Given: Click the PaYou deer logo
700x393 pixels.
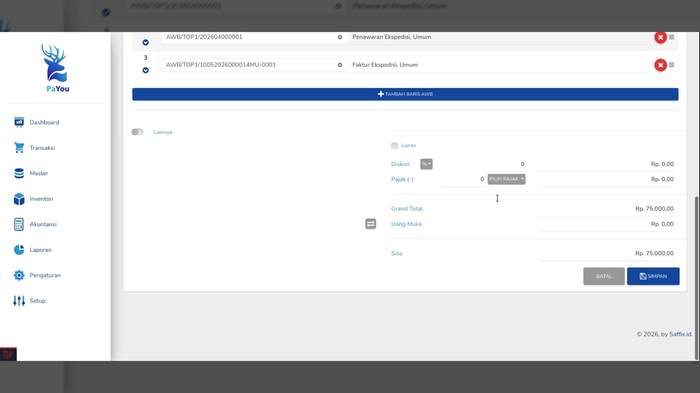Looking at the screenshot, I should click(57, 68).
